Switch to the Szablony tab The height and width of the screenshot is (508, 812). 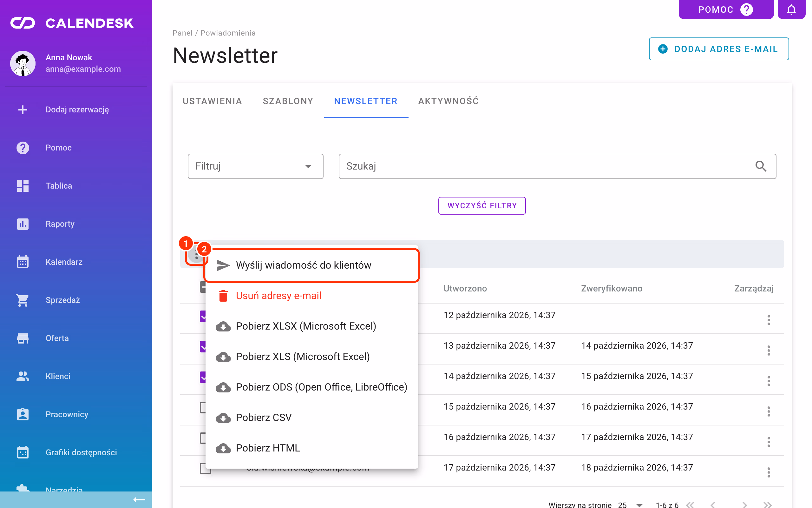[288, 101]
